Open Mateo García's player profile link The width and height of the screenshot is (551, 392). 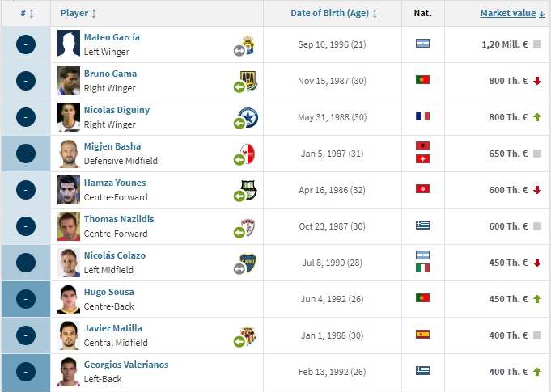(x=112, y=37)
